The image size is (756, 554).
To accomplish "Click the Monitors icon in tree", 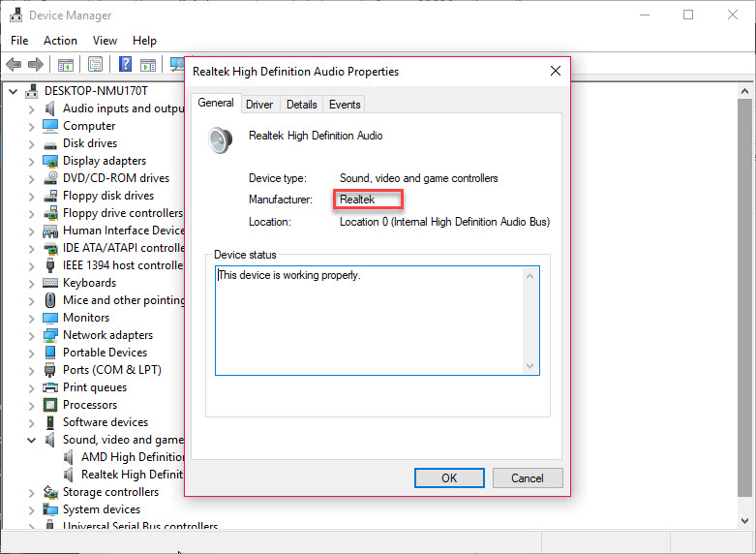I will coord(50,318).
